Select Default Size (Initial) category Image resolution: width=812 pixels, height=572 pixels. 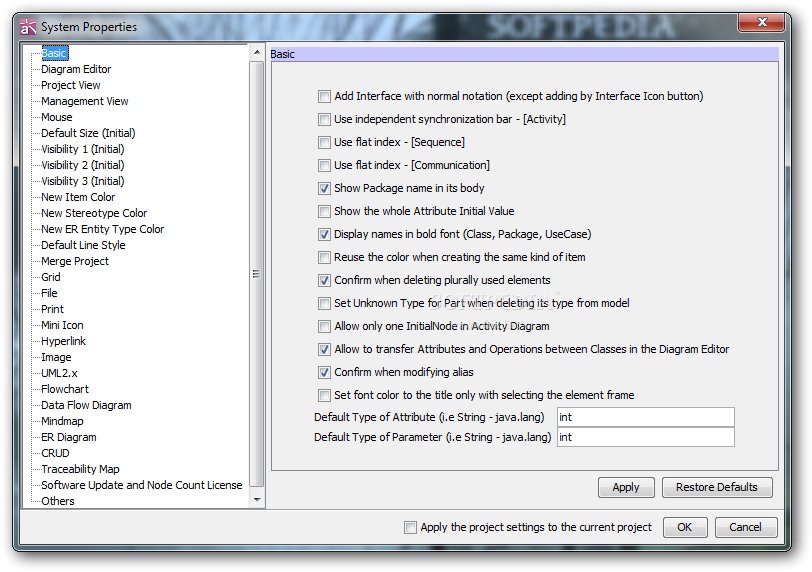(88, 134)
